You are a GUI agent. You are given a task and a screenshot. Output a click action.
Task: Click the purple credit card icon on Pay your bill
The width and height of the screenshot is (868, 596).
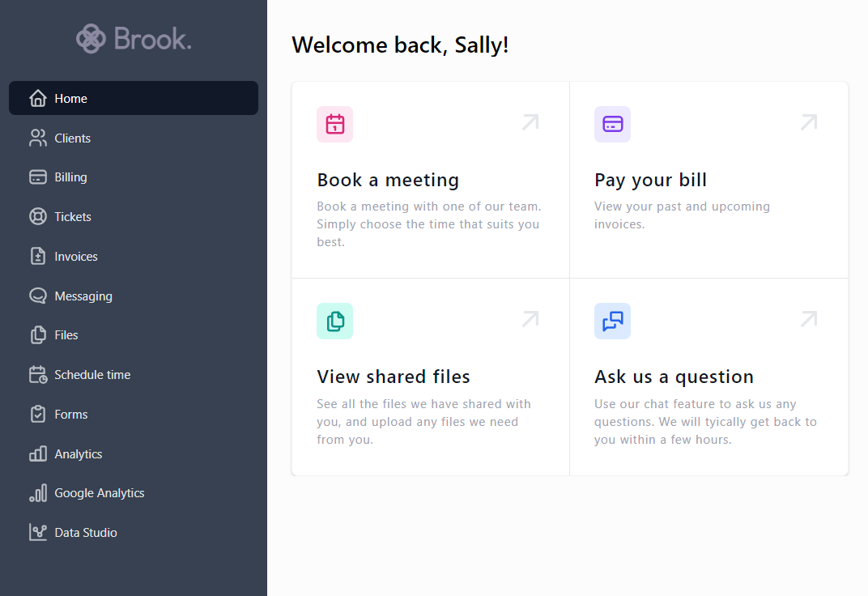coord(612,124)
